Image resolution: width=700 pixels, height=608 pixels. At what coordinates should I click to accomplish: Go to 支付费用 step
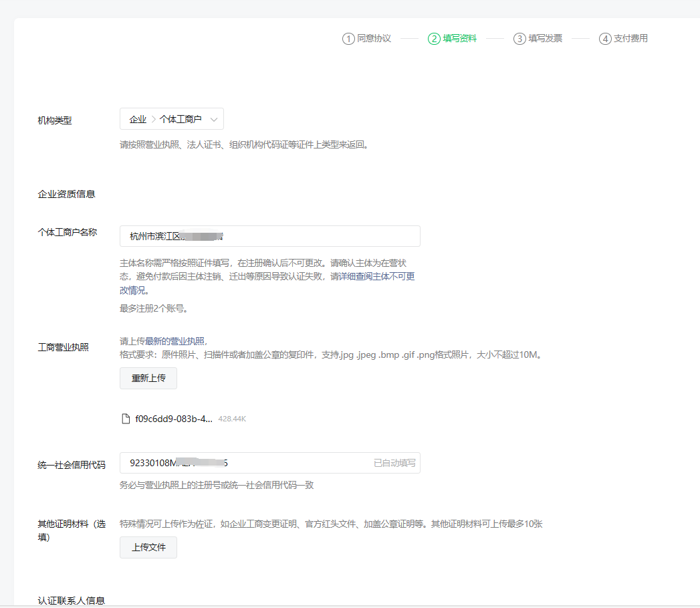[x=630, y=39]
